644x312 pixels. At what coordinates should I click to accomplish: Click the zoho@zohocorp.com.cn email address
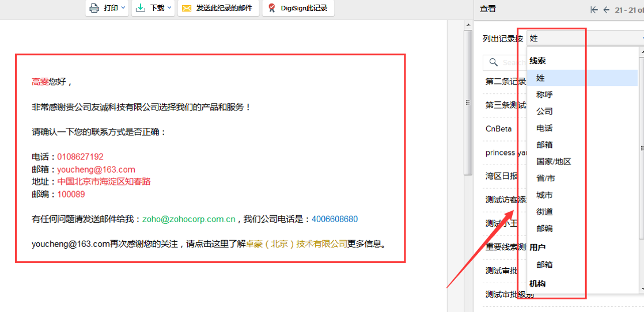click(188, 219)
